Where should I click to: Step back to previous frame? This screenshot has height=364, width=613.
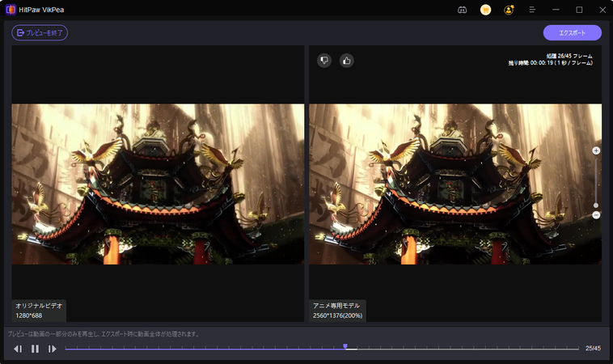click(x=18, y=349)
